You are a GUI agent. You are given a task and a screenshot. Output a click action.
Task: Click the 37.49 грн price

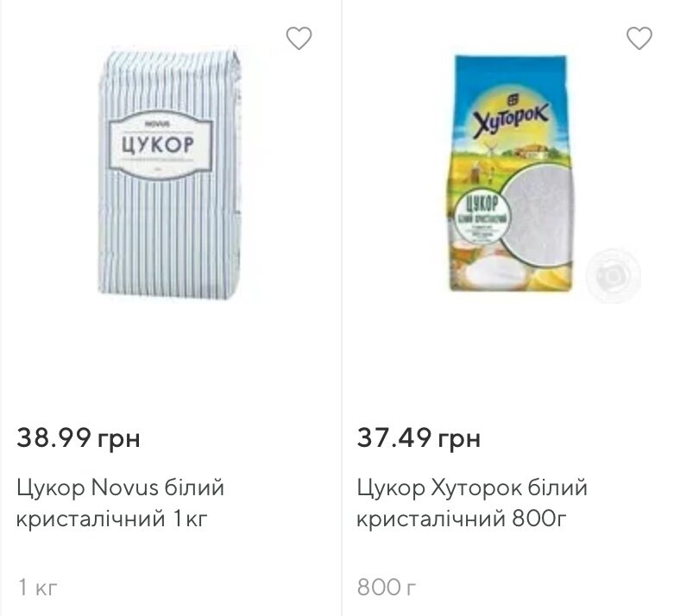[419, 437]
